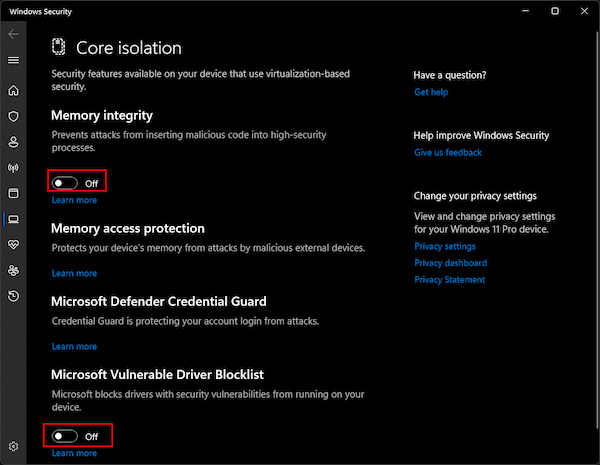
Task: Open App & browser control icon
Action: coord(13,193)
